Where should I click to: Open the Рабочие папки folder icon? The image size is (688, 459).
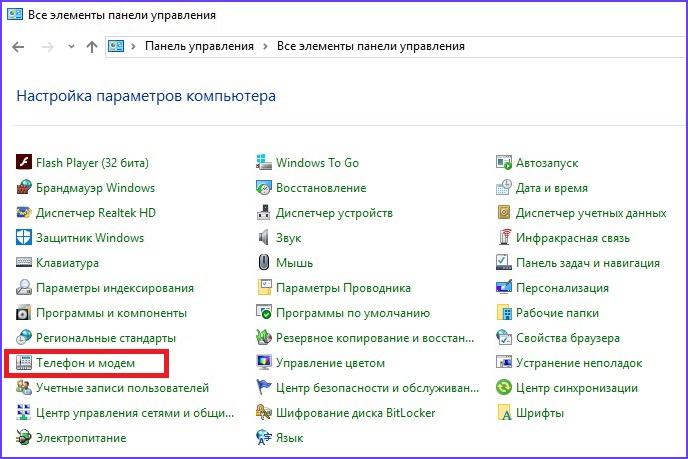504,312
